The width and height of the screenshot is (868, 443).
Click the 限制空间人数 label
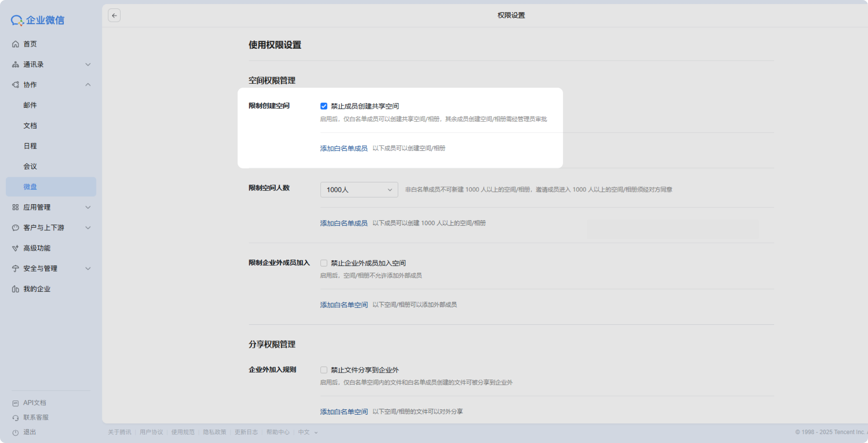[269, 188]
